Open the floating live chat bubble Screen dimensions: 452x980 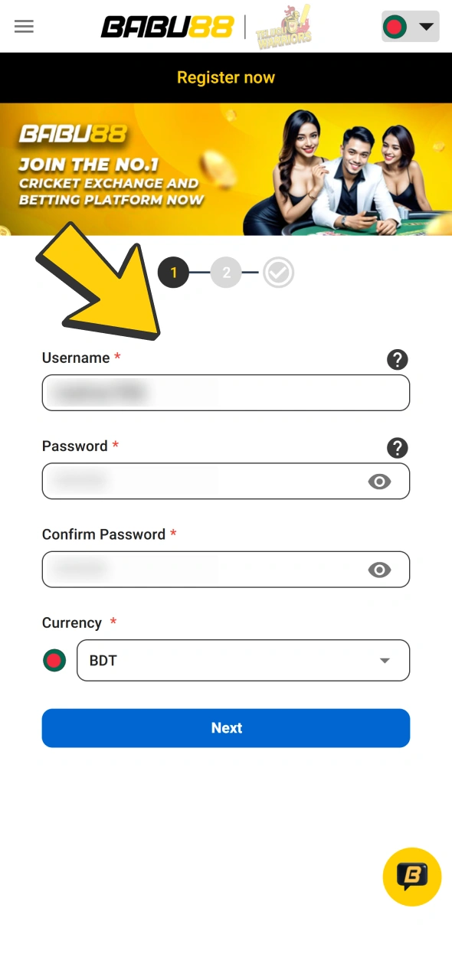click(x=411, y=877)
